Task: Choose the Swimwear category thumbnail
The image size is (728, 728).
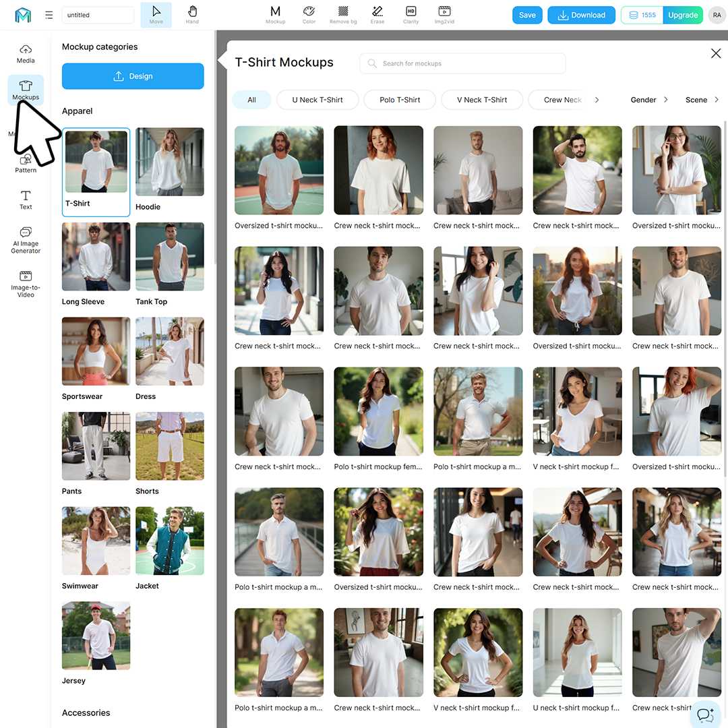Action: [96, 541]
